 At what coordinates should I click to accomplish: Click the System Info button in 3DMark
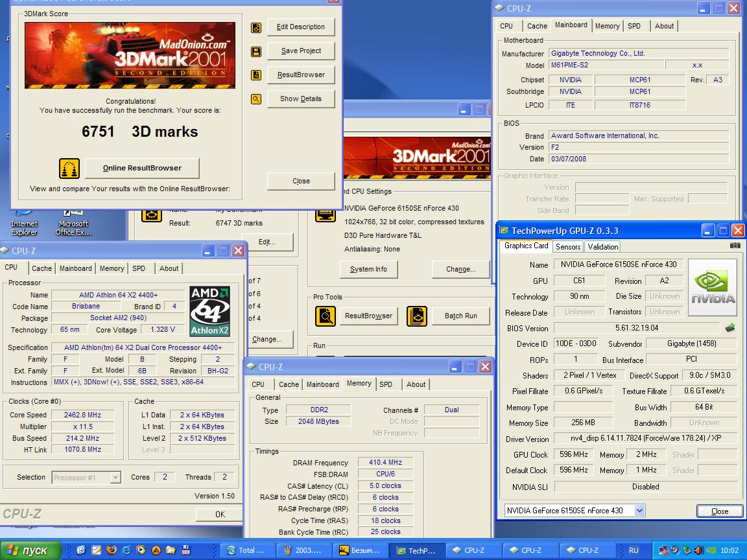(368, 269)
